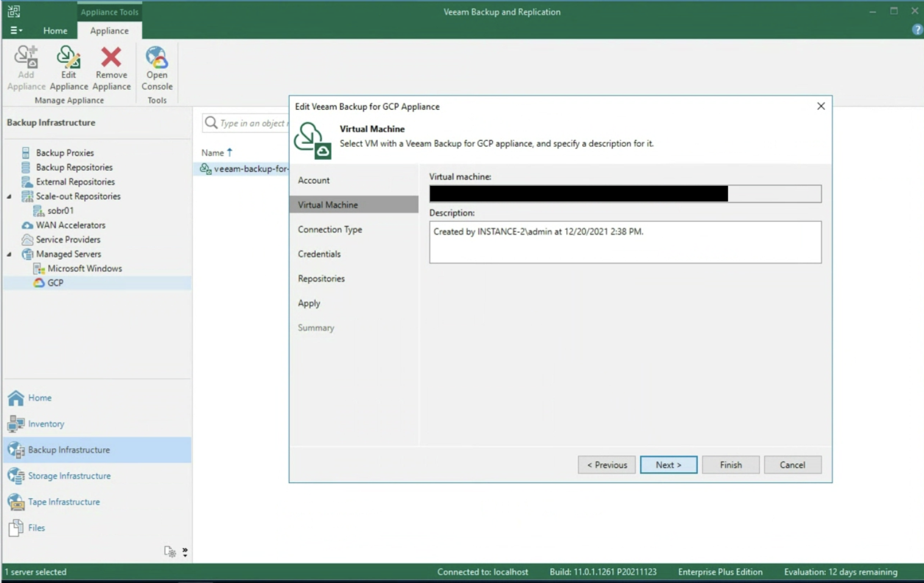Click the search magnifier icon

pyautogui.click(x=211, y=123)
